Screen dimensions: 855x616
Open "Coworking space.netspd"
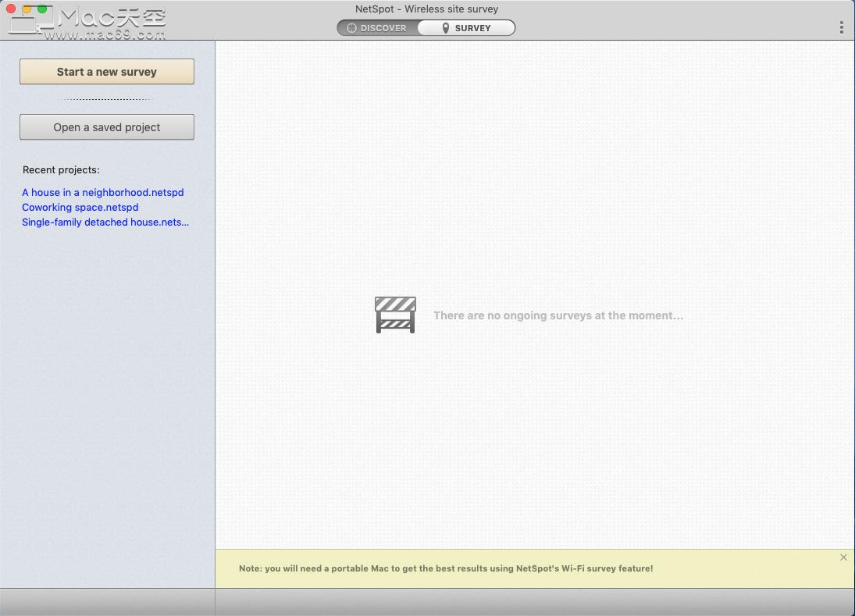pos(80,207)
